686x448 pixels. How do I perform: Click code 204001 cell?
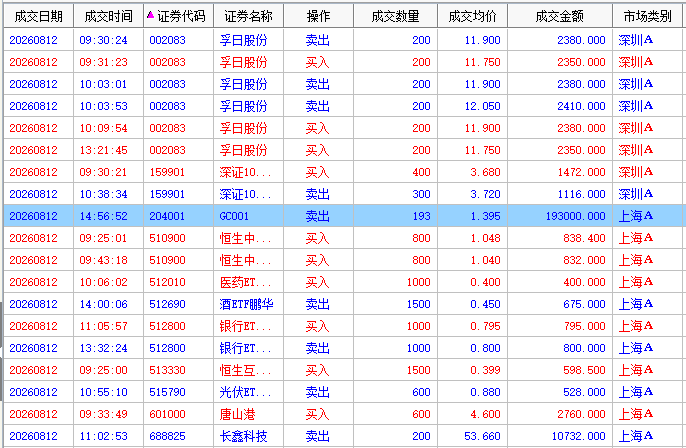coord(167,216)
